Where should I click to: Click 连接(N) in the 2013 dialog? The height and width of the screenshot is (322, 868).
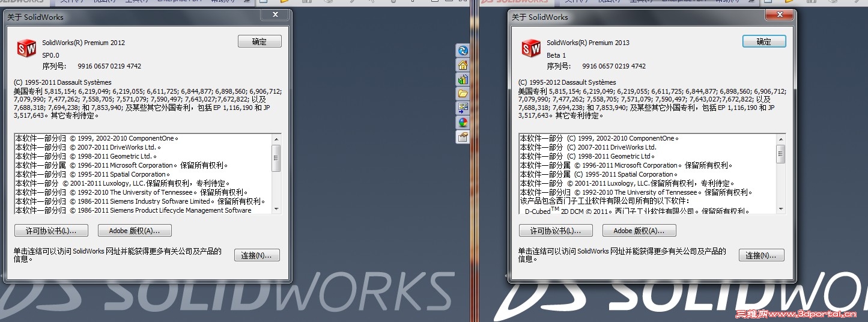[762, 255]
